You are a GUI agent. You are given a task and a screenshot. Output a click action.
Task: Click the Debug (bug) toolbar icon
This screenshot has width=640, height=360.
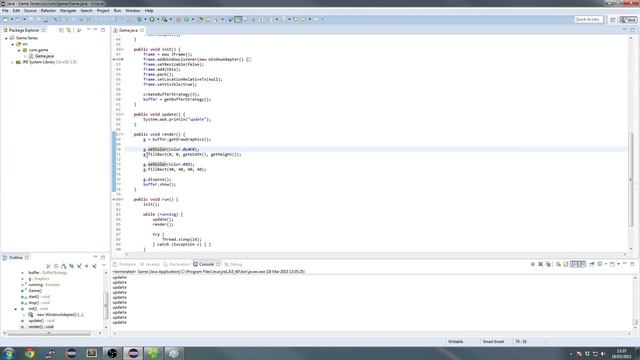(140, 20)
